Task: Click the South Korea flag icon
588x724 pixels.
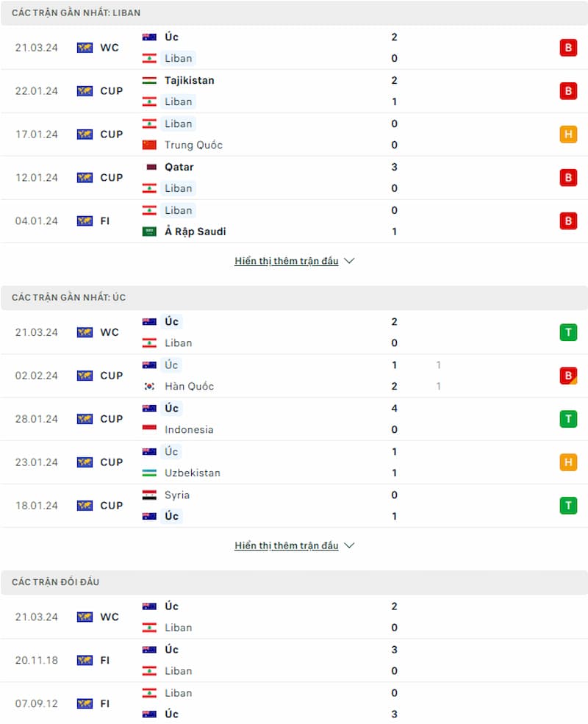Action: point(149,386)
